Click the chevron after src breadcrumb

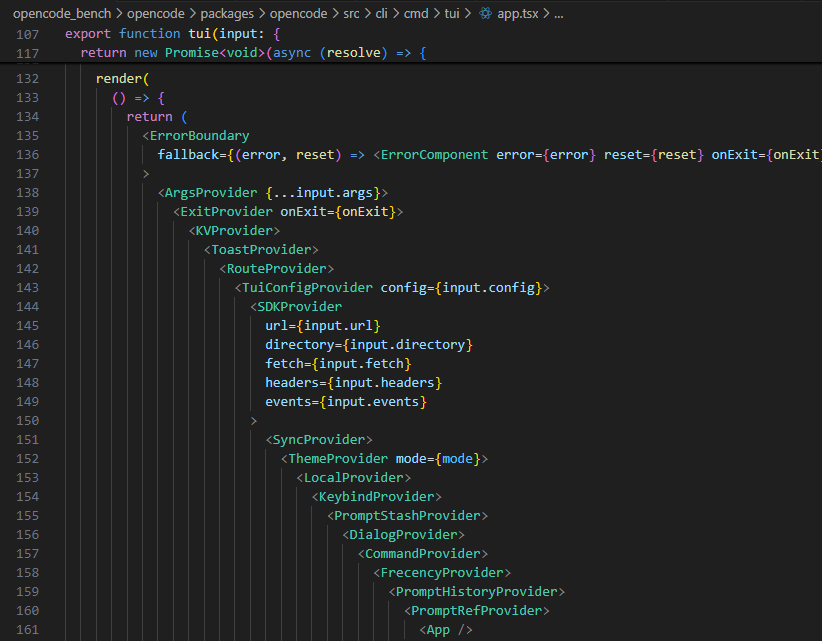[367, 14]
